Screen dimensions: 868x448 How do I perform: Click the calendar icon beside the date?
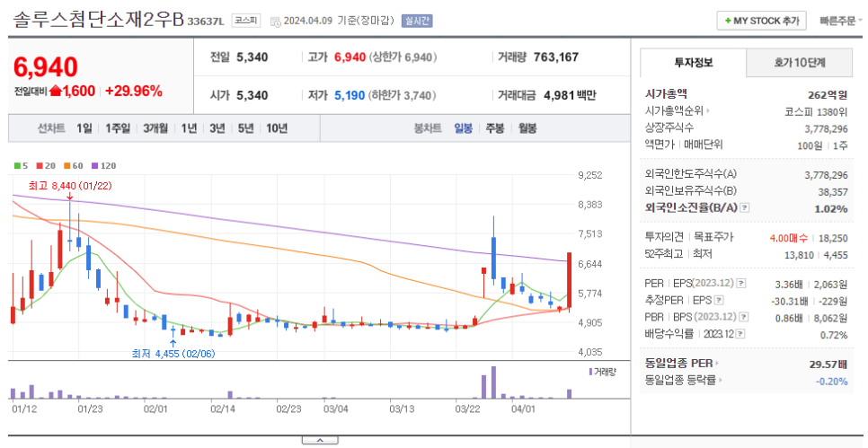[x=275, y=22]
